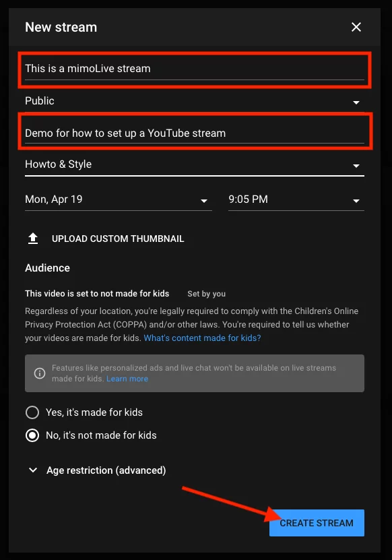Image resolution: width=392 pixels, height=560 pixels.
Task: Select No, it's not made for kids
Action: tap(32, 435)
